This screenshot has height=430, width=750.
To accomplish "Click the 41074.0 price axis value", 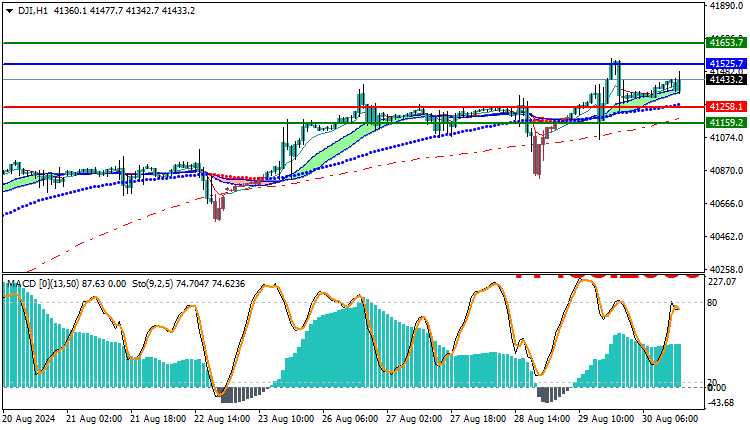I will 727,138.
